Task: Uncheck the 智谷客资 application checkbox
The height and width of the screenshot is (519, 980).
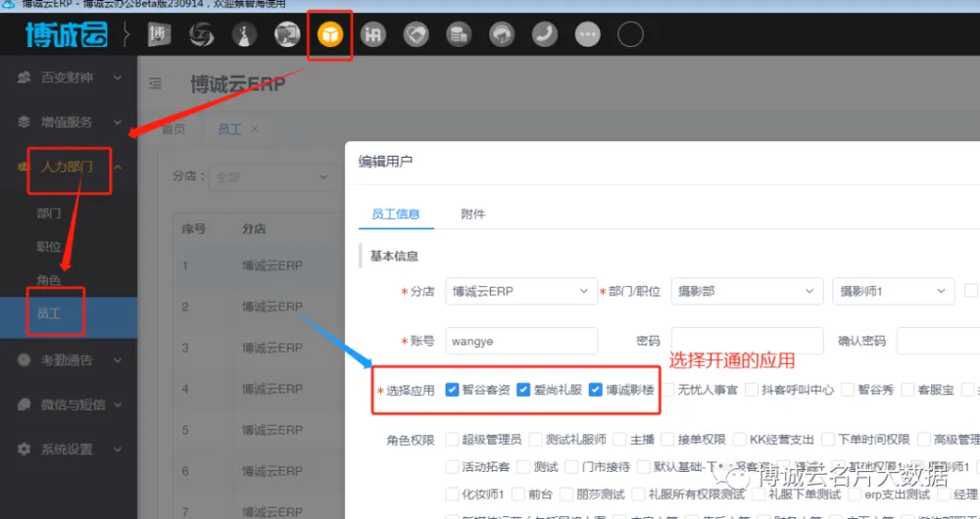Action: click(452, 390)
